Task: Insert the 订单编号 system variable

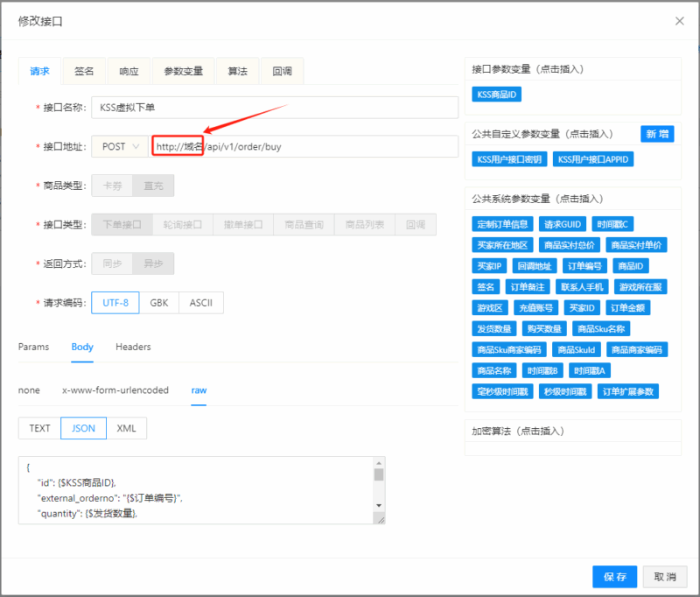Action: click(x=583, y=266)
